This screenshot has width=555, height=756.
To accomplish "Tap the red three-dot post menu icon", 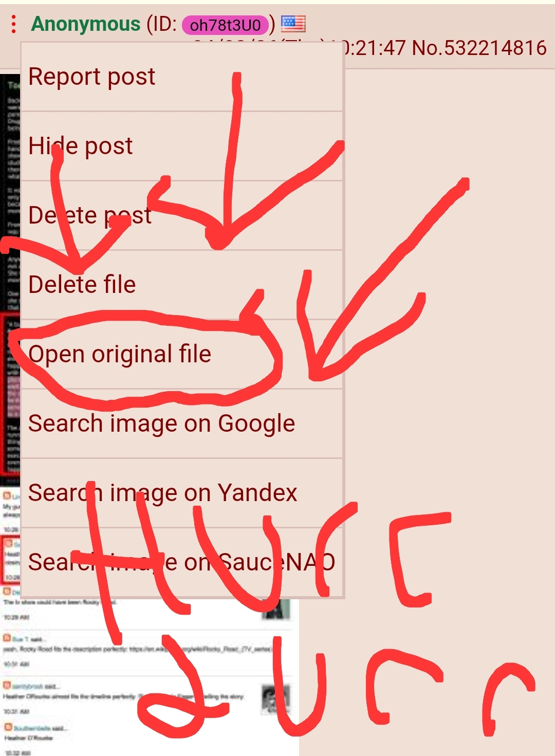I will (x=14, y=24).
